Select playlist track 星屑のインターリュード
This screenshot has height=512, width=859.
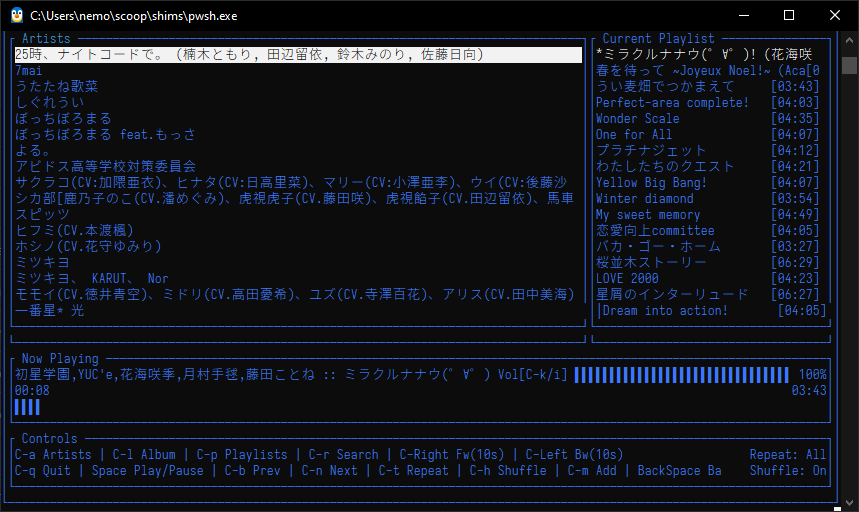click(708, 295)
